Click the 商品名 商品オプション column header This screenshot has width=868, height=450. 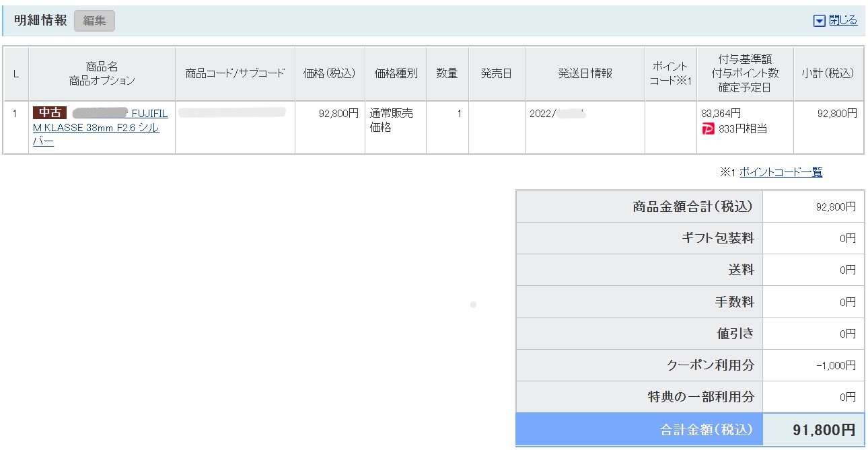pyautogui.click(x=102, y=73)
